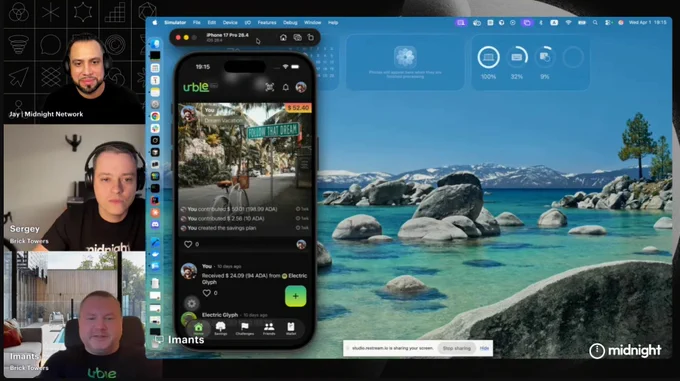Open the Apple menu
The height and width of the screenshot is (381, 680).
pyautogui.click(x=155, y=23)
